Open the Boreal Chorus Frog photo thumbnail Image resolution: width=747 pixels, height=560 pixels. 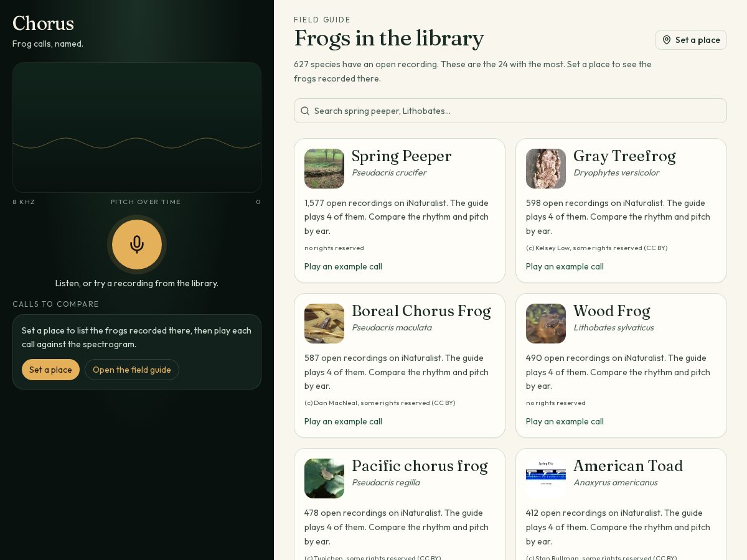[324, 324]
